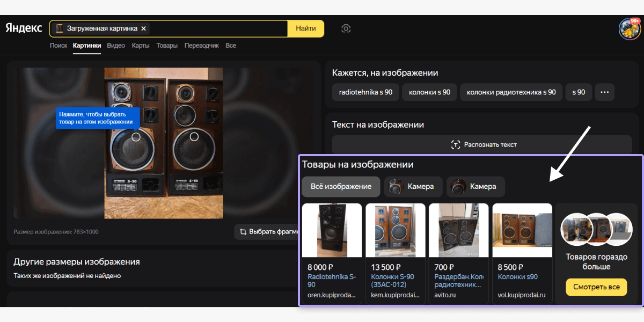Select the radiotehnika s 90 suggestion chip
Viewport: 644px width, 322px height.
point(365,92)
